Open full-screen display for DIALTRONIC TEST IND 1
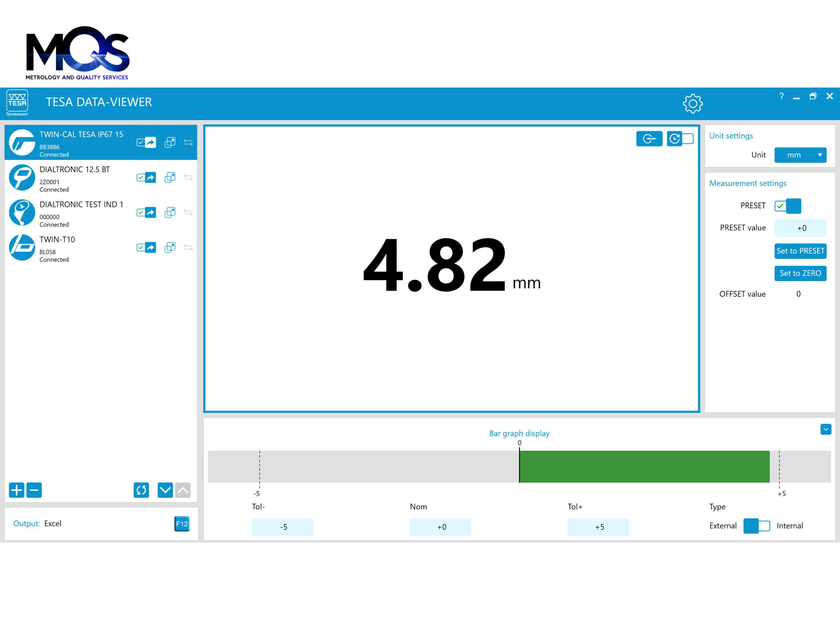 tap(170, 212)
